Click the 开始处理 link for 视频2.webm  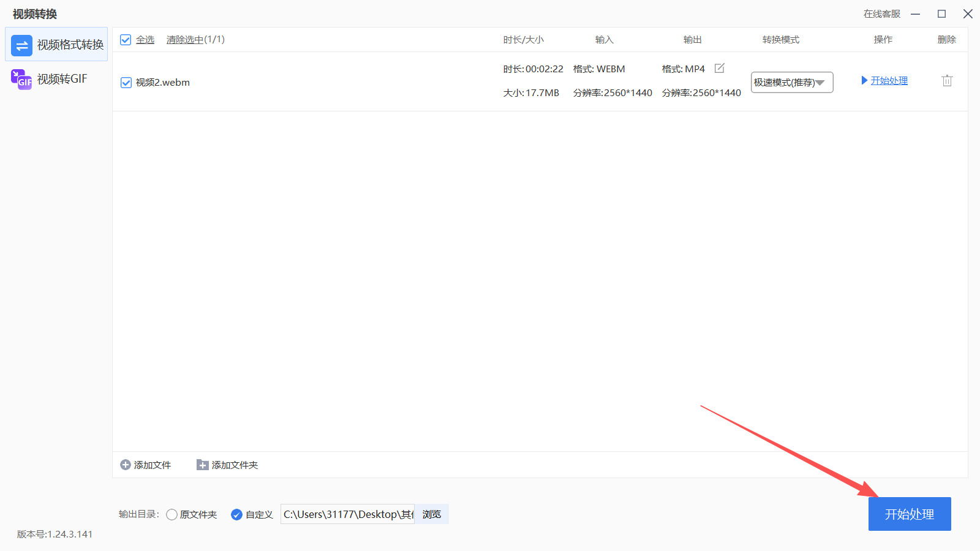[889, 80]
